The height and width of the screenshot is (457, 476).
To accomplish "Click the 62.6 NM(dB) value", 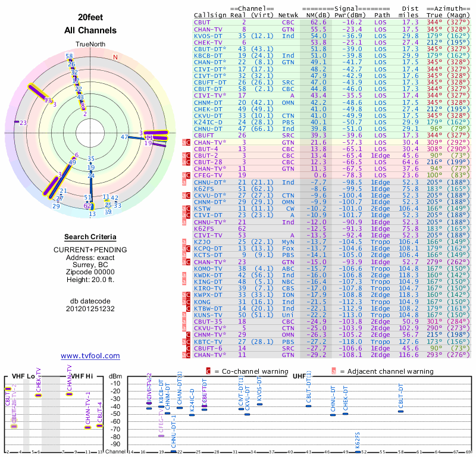I will (x=318, y=23).
